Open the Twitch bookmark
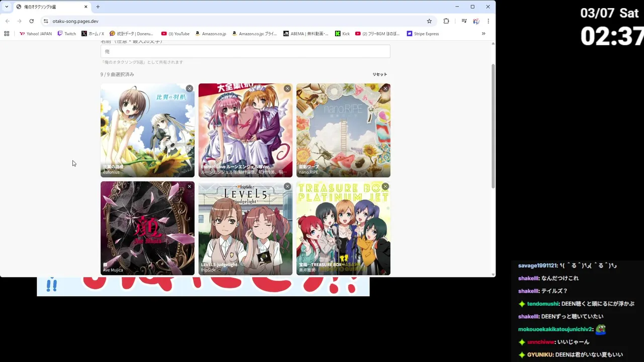The width and height of the screenshot is (644, 362). [x=67, y=34]
